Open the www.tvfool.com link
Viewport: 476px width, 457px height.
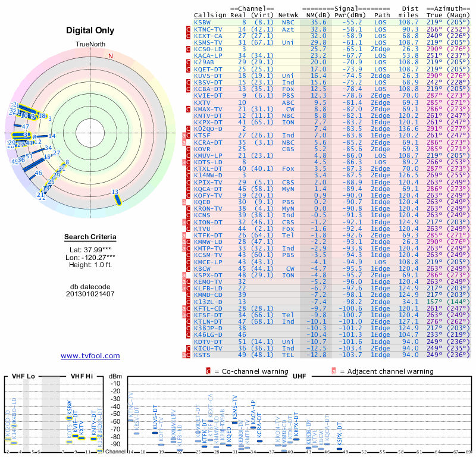click(x=90, y=356)
